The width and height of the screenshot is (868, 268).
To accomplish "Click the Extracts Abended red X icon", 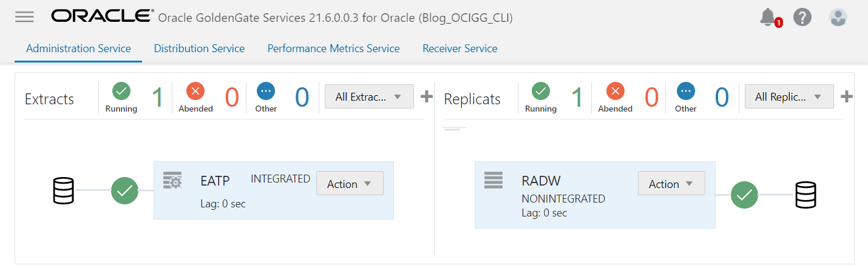I will 195,92.
